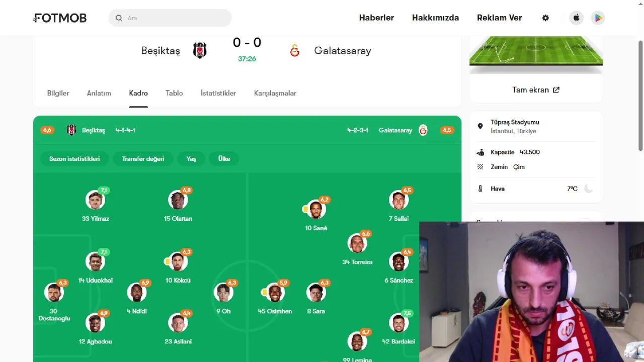644x362 pixels.
Task: Toggle the Transfer değeri filter
Action: tap(143, 159)
